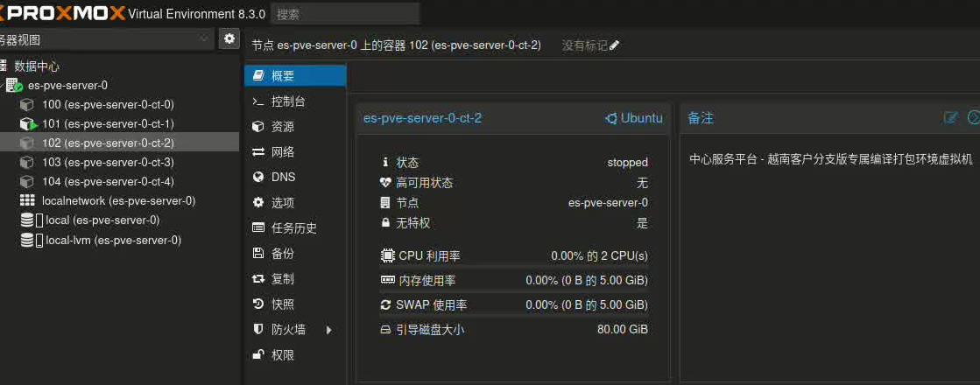
Task: Expand the 防火墙 submenu arrow
Action: pyautogui.click(x=329, y=330)
